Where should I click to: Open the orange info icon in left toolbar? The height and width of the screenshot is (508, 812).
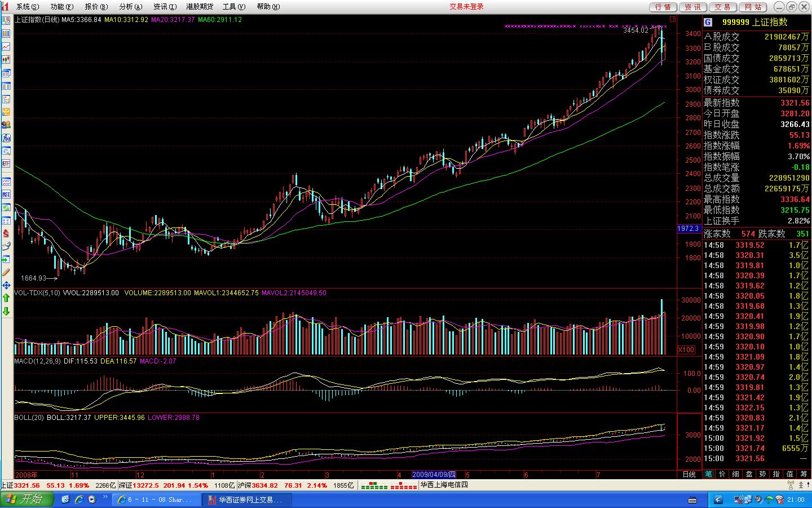(6, 112)
